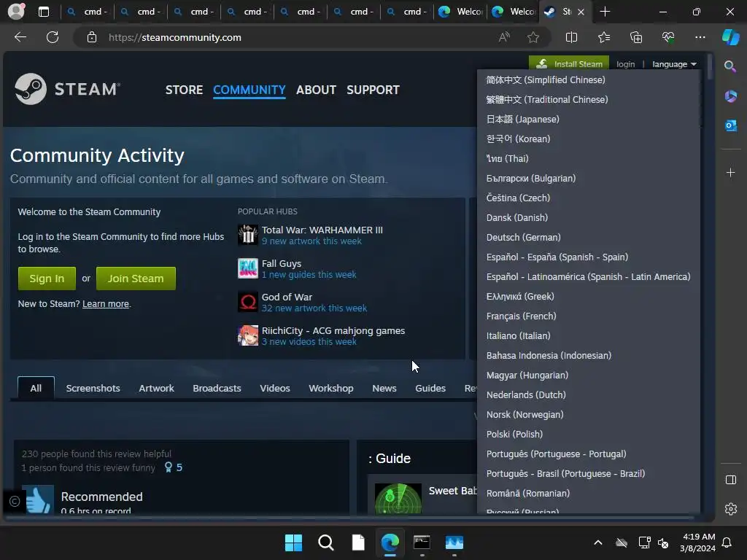This screenshot has height=560, width=747.
Task: Collapse the language dropdown
Action: tap(674, 64)
